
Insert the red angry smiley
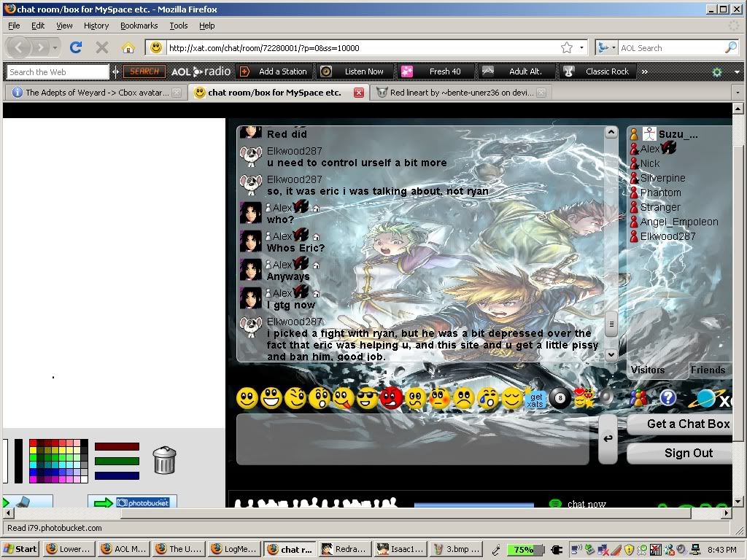tap(392, 398)
